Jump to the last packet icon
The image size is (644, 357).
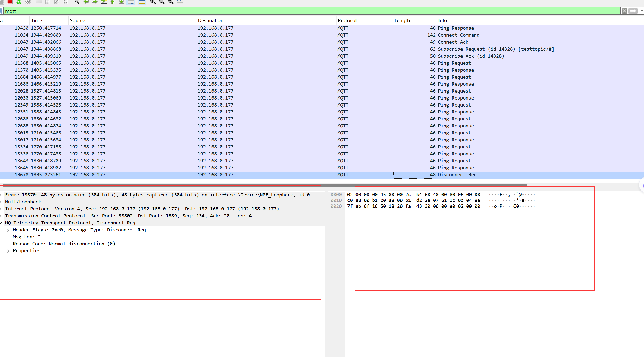tap(121, 2)
